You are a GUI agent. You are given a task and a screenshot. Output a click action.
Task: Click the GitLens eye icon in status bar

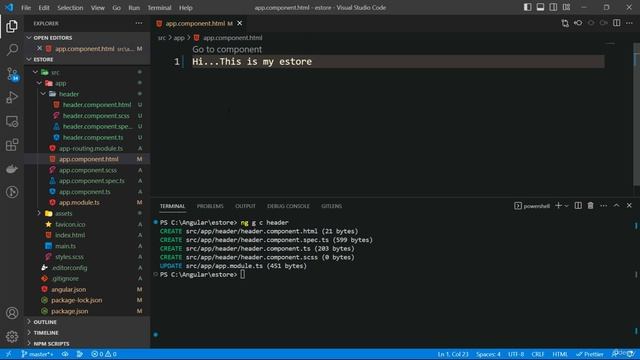pyautogui.click(x=65, y=354)
